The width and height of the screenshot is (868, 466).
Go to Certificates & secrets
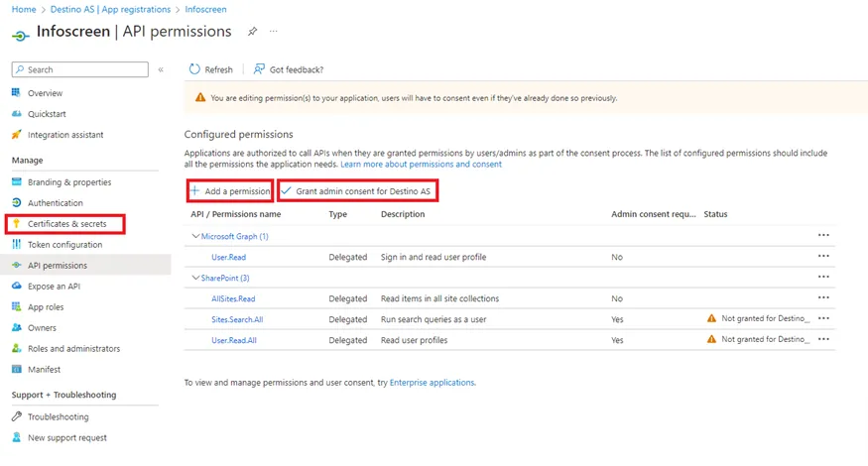67,224
